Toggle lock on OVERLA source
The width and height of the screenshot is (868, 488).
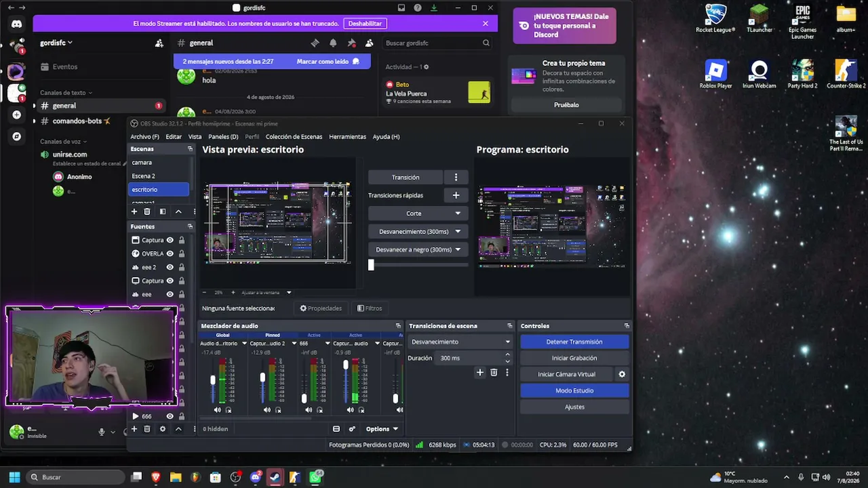point(182,253)
